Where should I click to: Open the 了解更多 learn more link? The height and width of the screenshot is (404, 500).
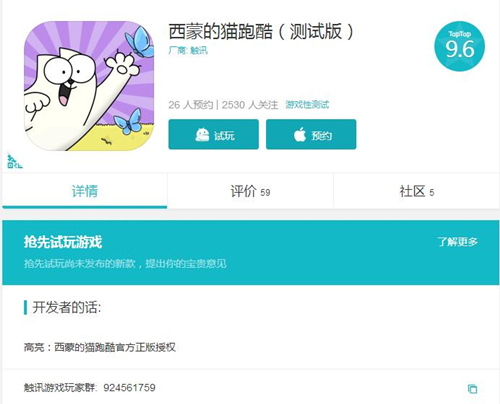pos(457,242)
